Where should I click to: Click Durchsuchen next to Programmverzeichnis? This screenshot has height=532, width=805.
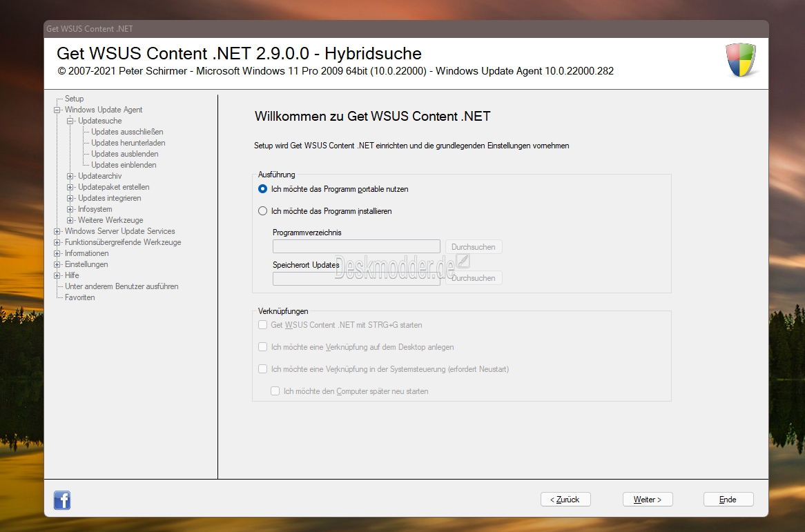[x=474, y=247]
